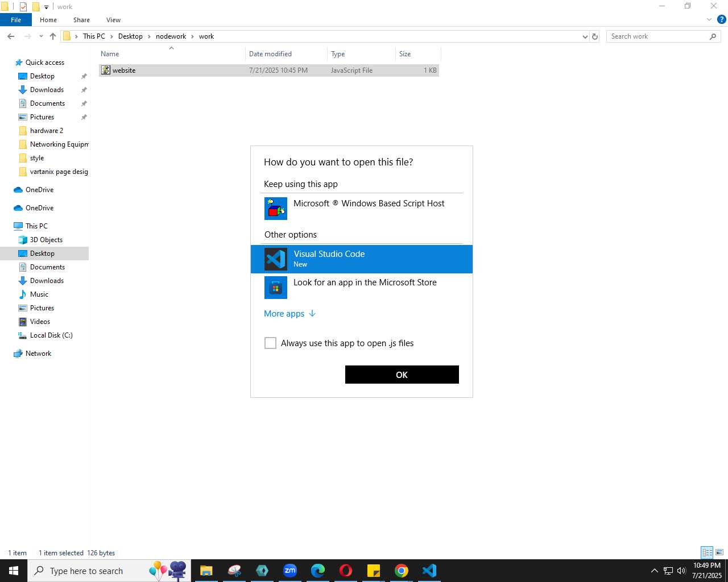The image size is (728, 582).
Task: Confirm the dialog with the OK button
Action: point(402,375)
